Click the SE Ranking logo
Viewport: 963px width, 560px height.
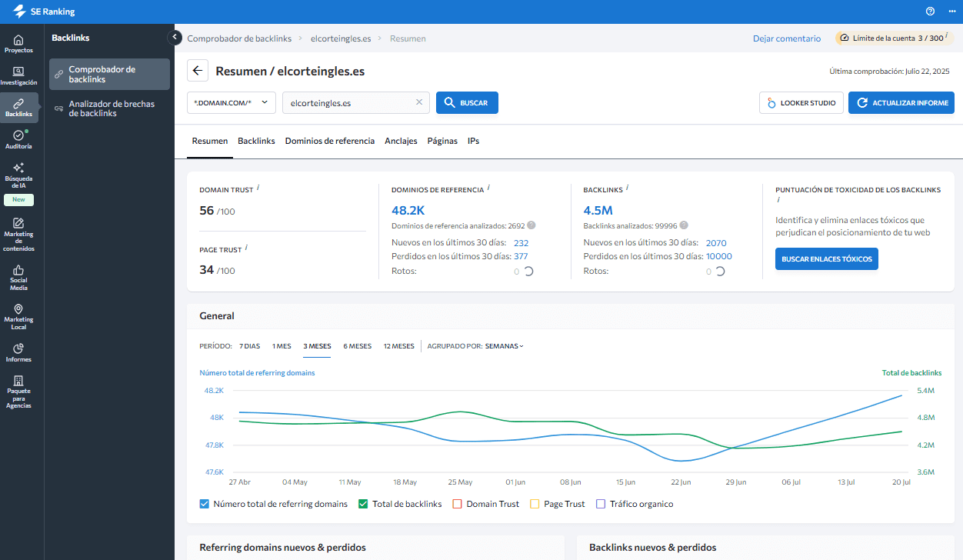pos(44,12)
